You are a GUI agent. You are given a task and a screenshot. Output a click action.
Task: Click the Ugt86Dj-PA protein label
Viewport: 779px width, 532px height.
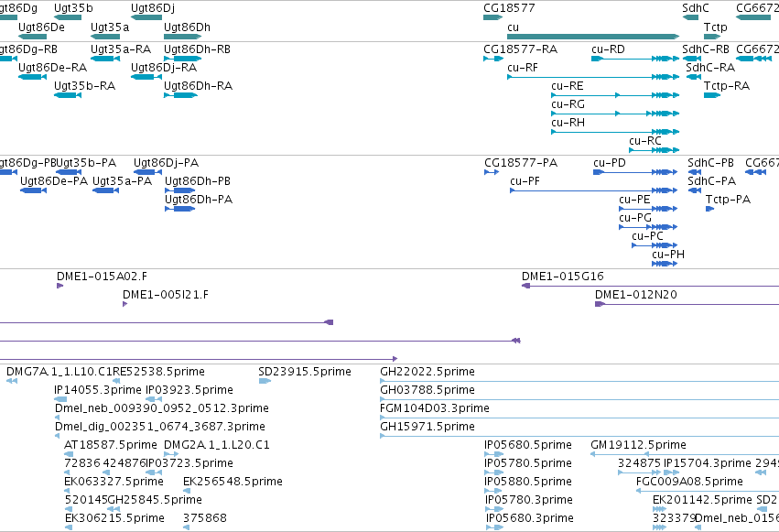pos(167,163)
